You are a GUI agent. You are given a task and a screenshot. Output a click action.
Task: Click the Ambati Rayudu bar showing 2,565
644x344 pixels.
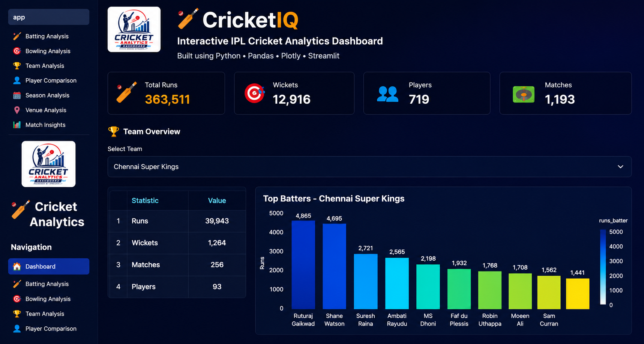[x=397, y=283]
